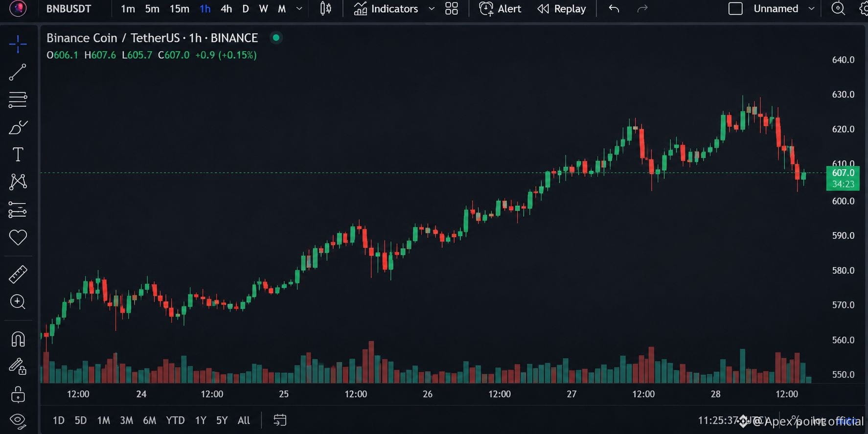The height and width of the screenshot is (434, 868).
Task: Set the 6M date range
Action: point(150,420)
